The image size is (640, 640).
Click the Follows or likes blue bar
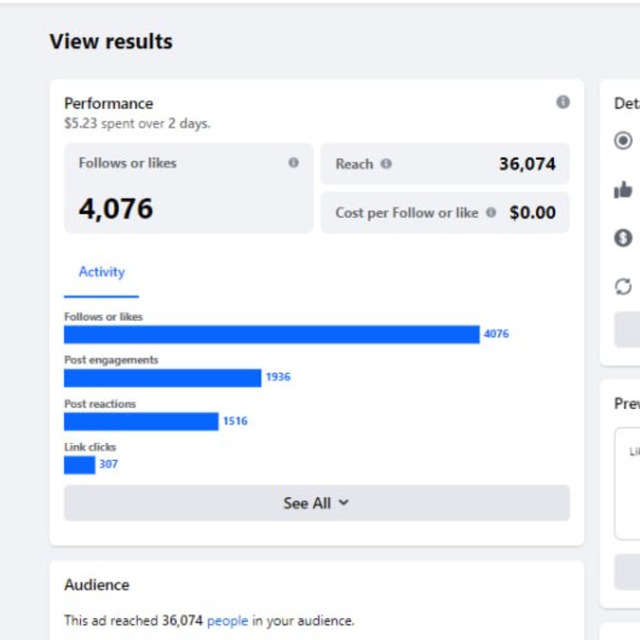(x=272, y=334)
